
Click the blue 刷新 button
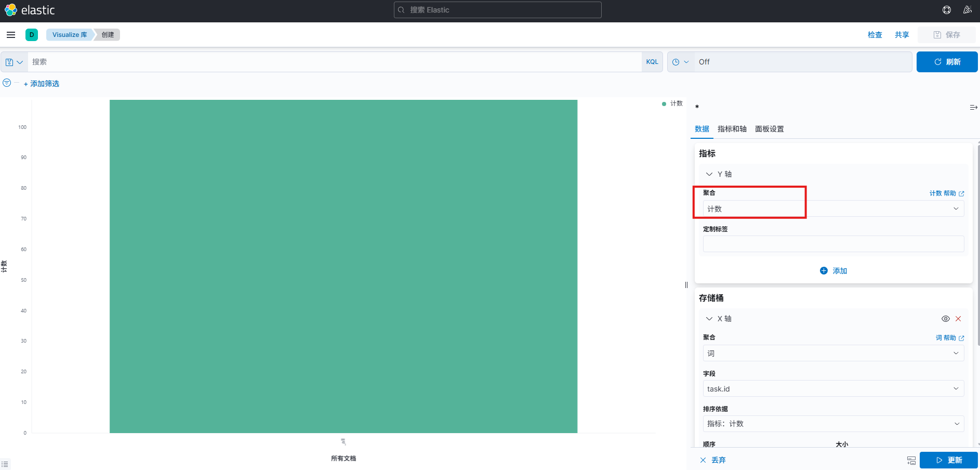point(947,62)
